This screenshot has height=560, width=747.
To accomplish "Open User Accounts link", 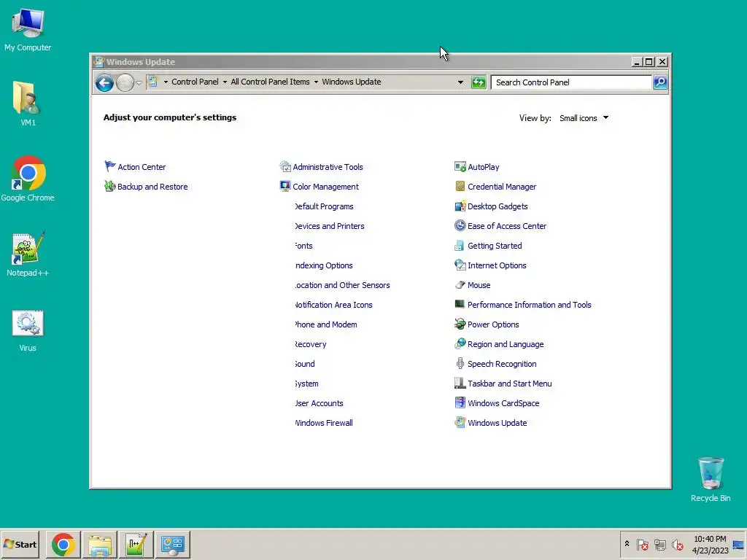I will 319,403.
